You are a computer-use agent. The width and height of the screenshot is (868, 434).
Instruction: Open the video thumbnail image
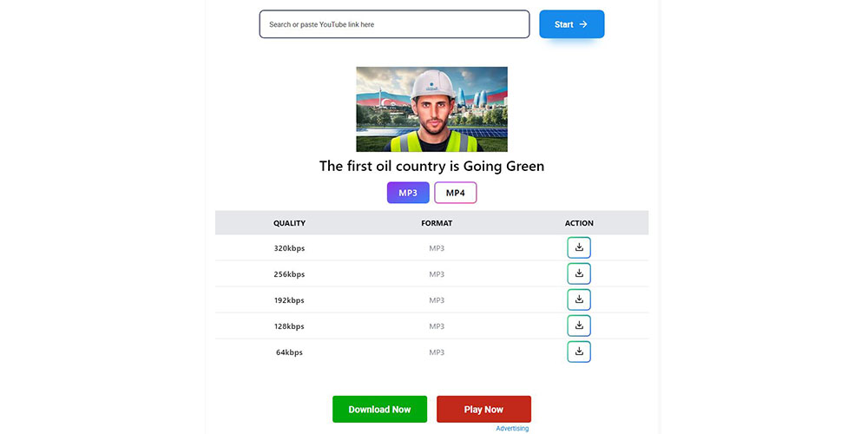point(431,109)
